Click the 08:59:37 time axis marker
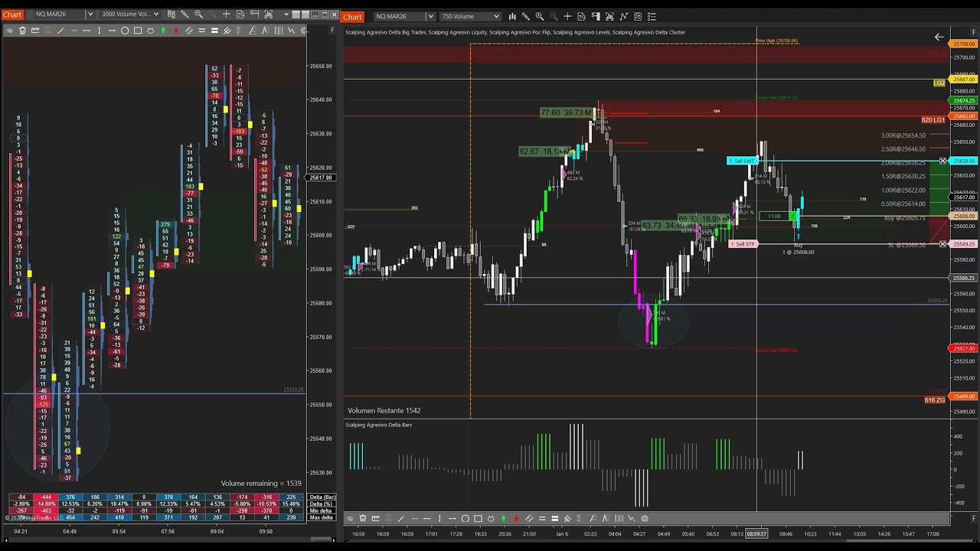Screen dimensions: 980x551 [756, 534]
